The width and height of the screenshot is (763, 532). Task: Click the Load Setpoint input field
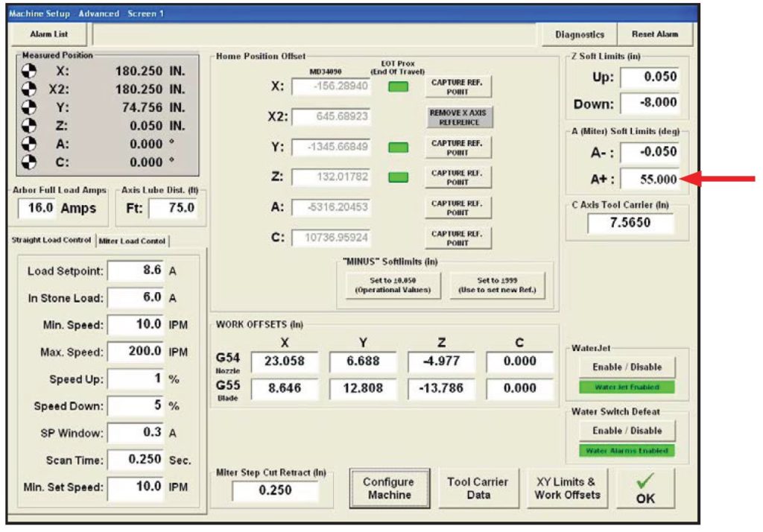(136, 271)
